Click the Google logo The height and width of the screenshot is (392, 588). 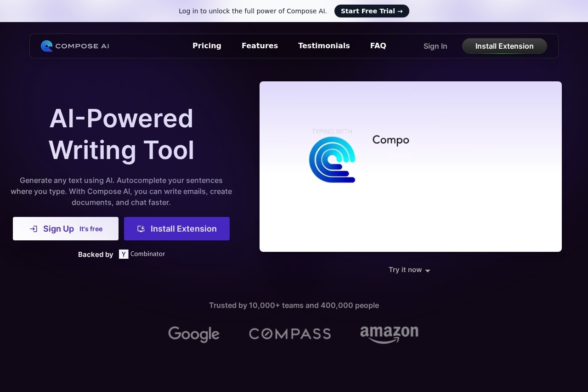[193, 334]
